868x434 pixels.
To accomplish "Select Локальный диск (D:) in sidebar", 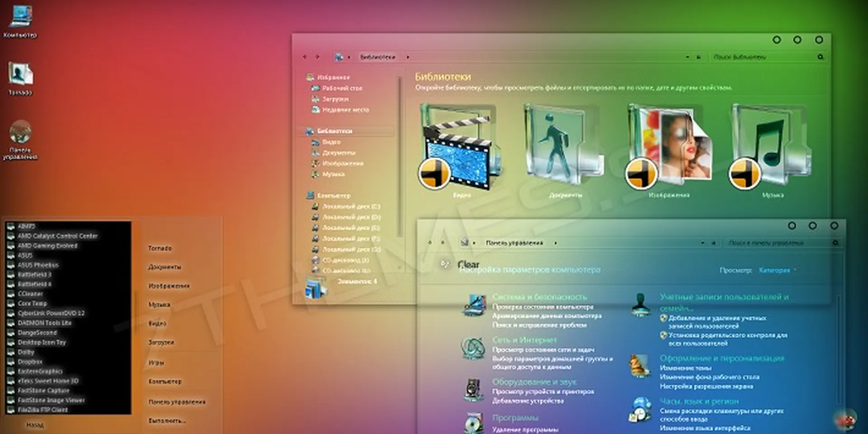I will coord(352,217).
